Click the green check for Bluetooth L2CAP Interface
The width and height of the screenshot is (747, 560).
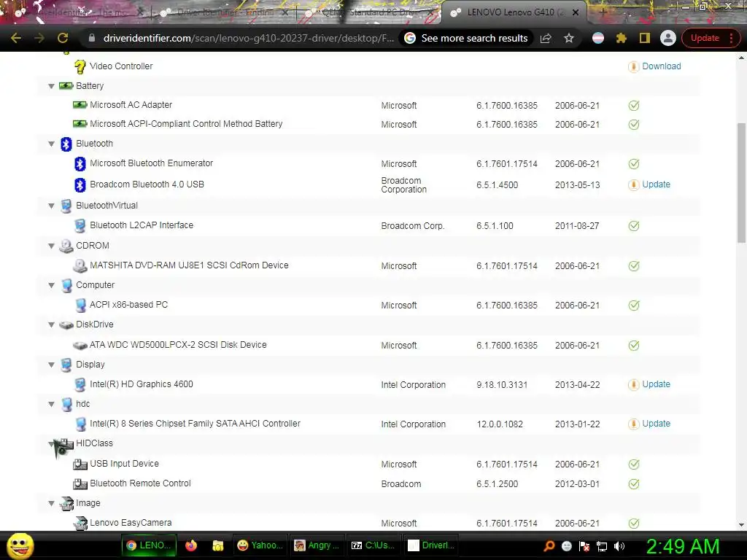point(634,226)
